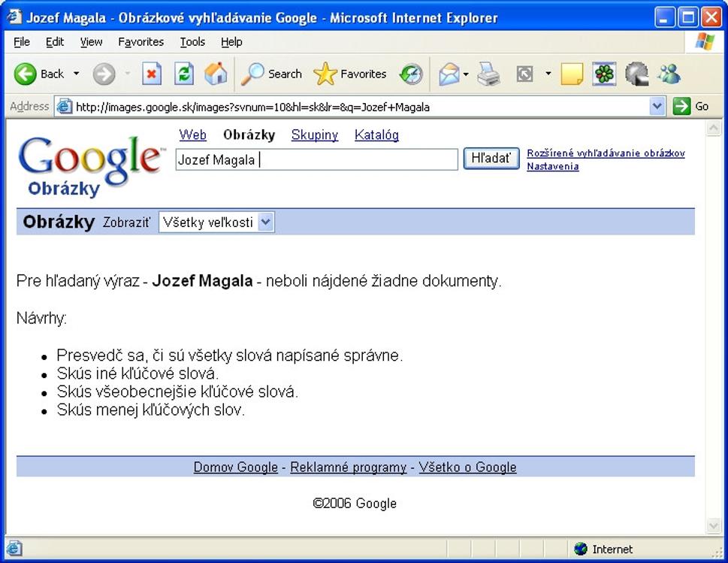The height and width of the screenshot is (563, 728).
Task: Follow the Domov Google footer link
Action: tap(236, 467)
